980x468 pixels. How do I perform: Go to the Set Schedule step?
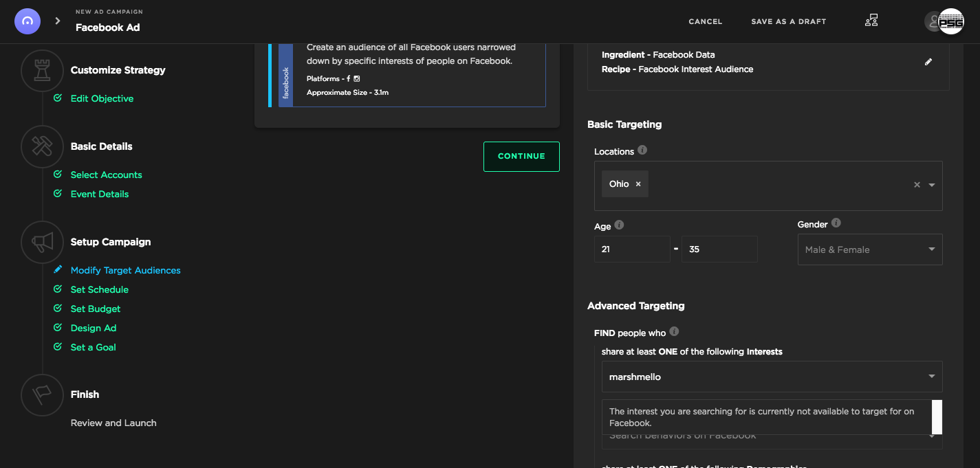coord(100,289)
